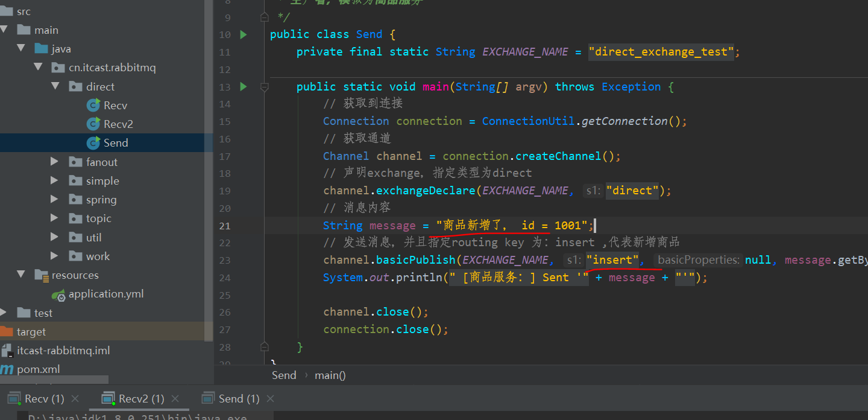Click the pom.xml Maven file icon

[7, 369]
